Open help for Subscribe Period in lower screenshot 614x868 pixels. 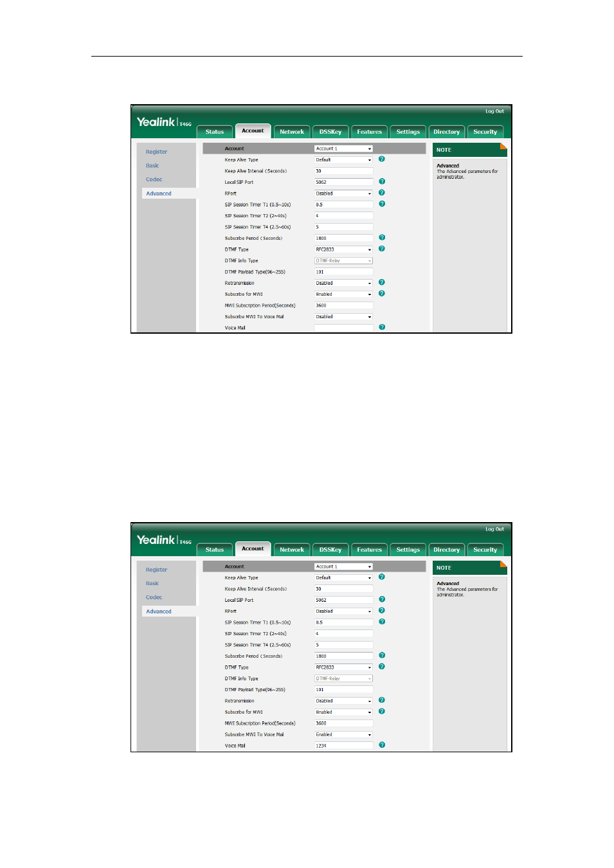(382, 655)
